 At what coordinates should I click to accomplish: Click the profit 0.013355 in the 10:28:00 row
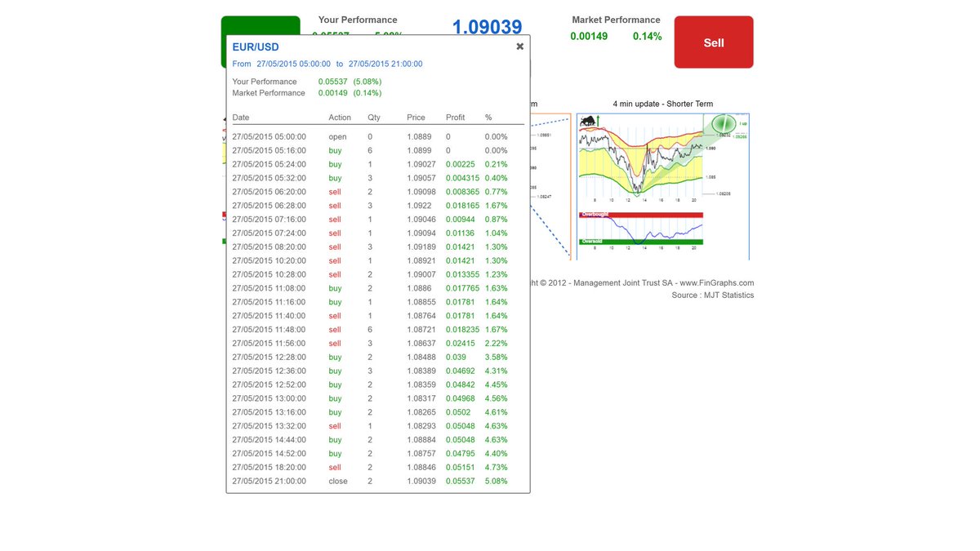pos(463,275)
